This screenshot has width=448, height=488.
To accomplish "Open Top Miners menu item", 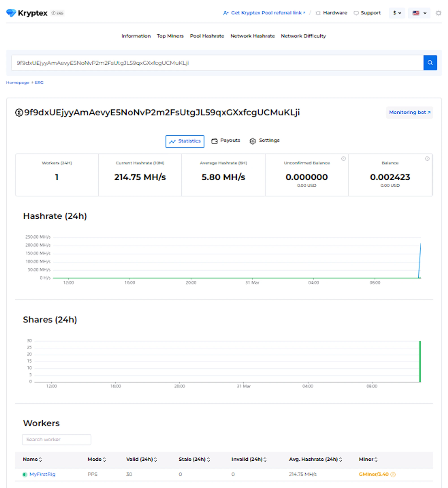I will point(170,36).
